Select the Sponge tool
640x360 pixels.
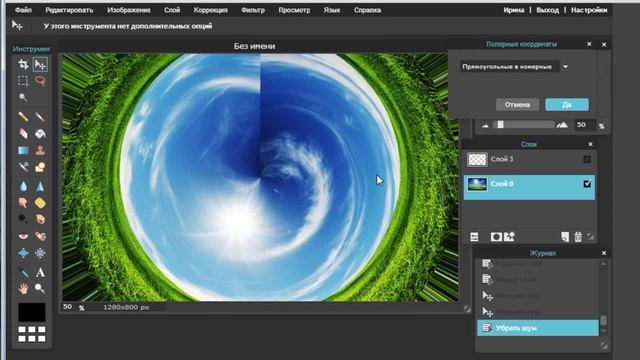point(40,203)
